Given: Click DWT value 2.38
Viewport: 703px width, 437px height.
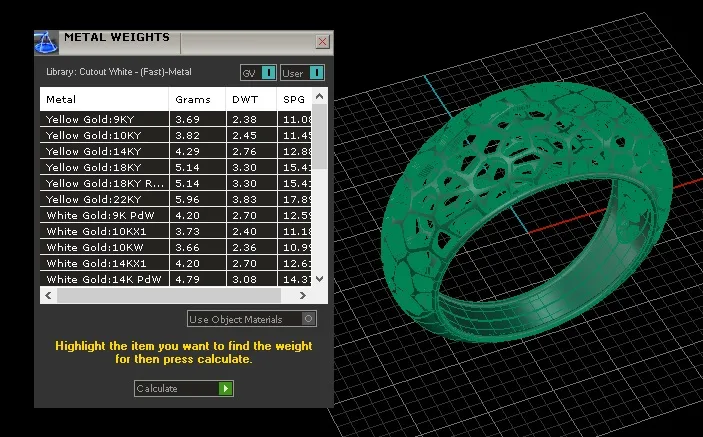Looking at the screenshot, I should 244,120.
